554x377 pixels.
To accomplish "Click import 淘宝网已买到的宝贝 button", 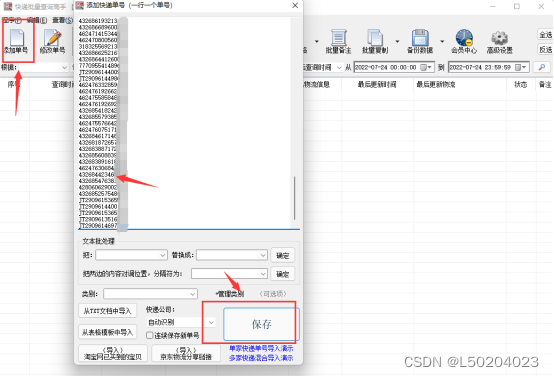I will [113, 353].
